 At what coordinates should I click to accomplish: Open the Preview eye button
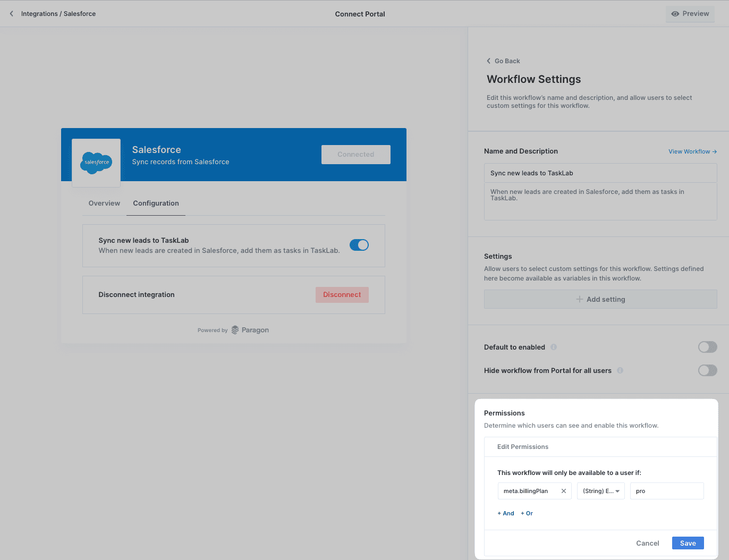pyautogui.click(x=690, y=14)
